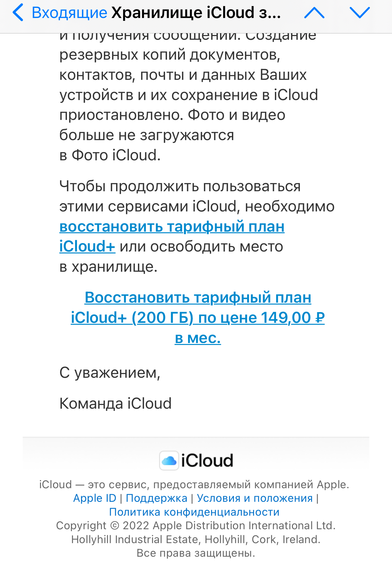Tap the С уважением closing line
This screenshot has width=392, height=569.
(110, 373)
